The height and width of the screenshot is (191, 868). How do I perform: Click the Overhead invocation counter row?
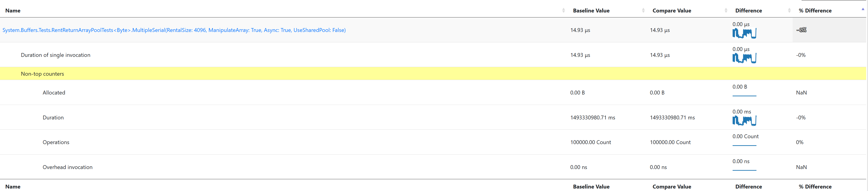click(x=433, y=167)
